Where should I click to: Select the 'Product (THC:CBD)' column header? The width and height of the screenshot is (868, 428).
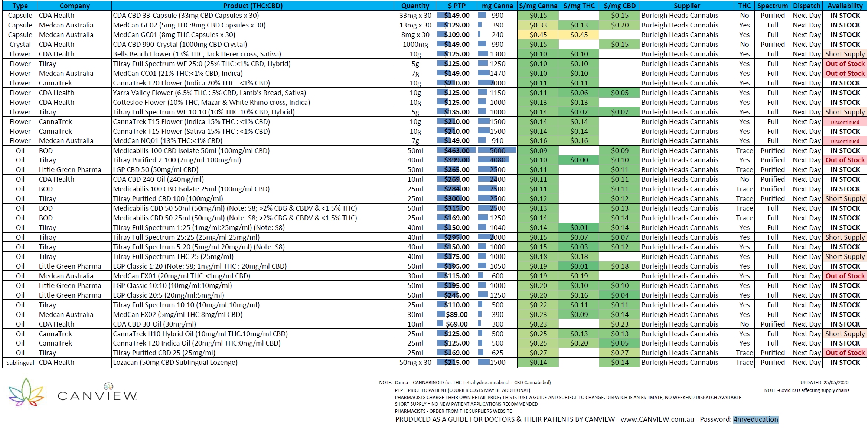(x=253, y=6)
